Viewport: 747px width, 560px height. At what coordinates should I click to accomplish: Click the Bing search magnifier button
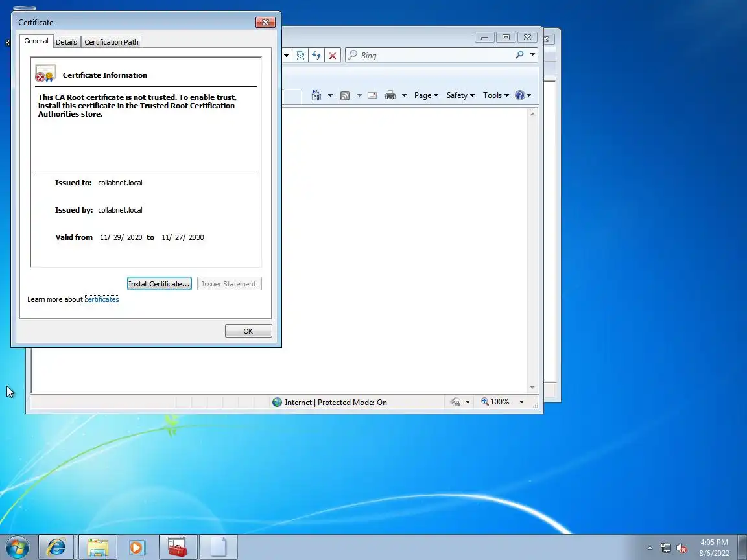click(519, 55)
